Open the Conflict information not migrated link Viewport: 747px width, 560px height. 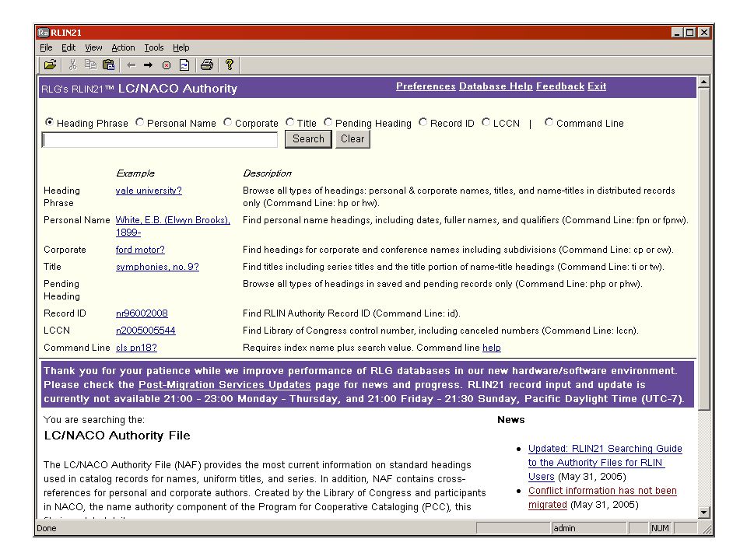click(x=602, y=498)
